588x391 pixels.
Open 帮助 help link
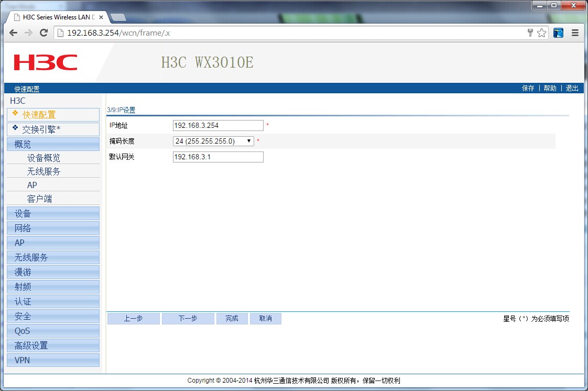550,88
